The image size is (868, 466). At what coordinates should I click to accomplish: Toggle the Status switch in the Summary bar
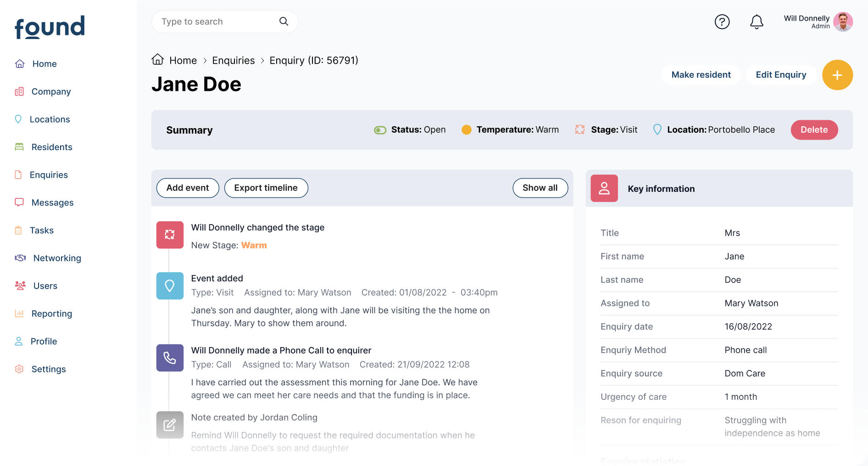(x=380, y=129)
